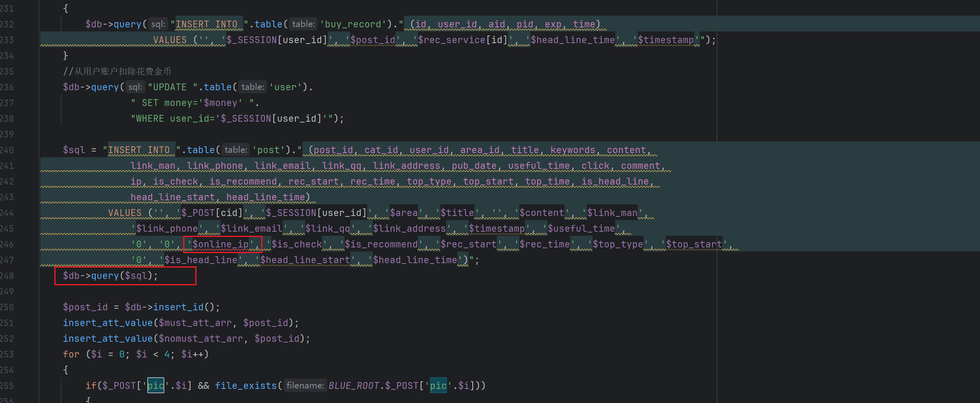Click the $db->query($sql); statement

pyautogui.click(x=110, y=276)
